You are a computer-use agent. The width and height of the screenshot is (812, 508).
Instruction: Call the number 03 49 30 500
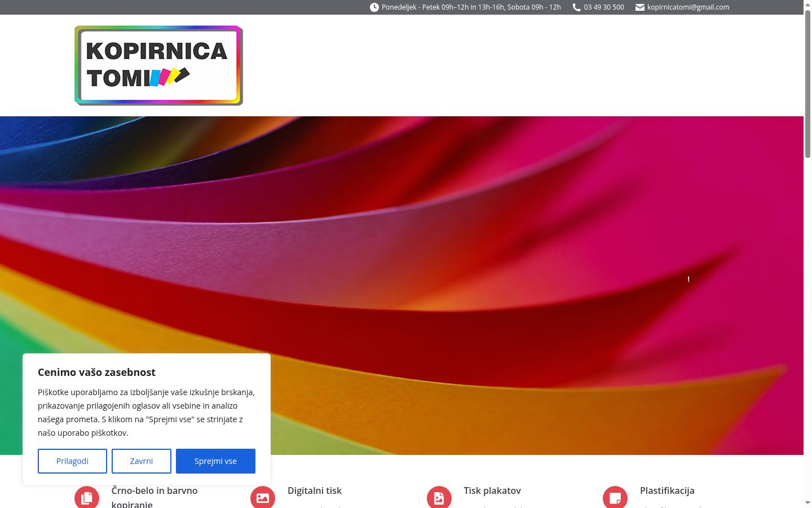[x=604, y=7]
